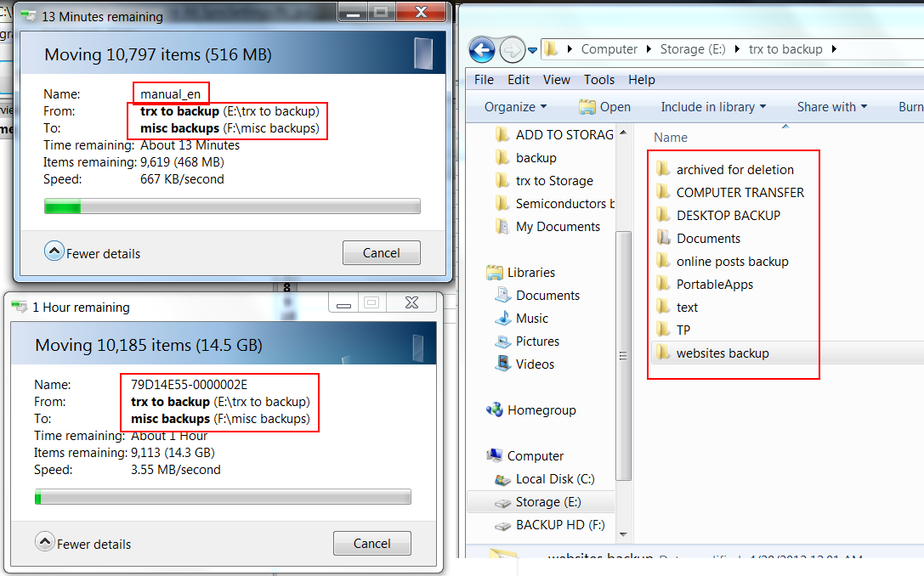Image resolution: width=924 pixels, height=576 pixels.
Task: Click the Computer icon in navigation pane
Action: click(495, 456)
